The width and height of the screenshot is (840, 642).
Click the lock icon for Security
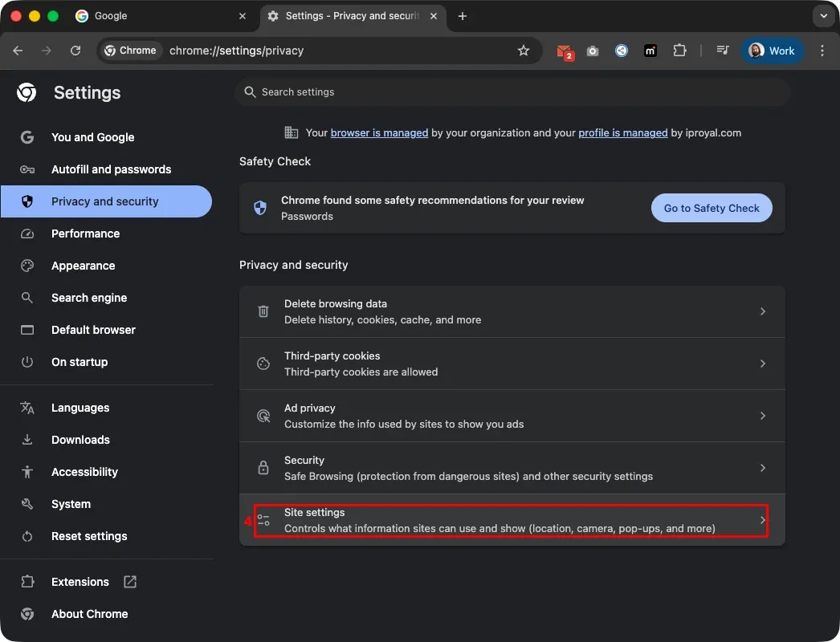coord(263,467)
